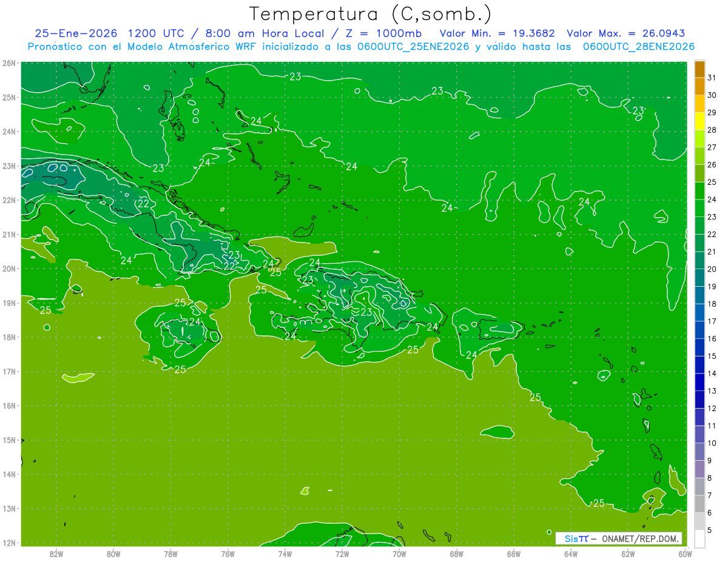
Task: Click the 16N latitude axis label
Action: (x=9, y=406)
